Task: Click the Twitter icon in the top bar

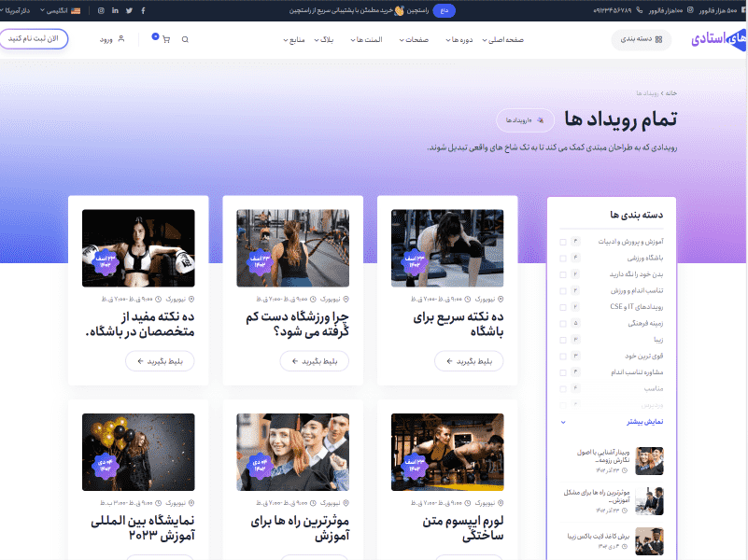Action: pyautogui.click(x=129, y=10)
